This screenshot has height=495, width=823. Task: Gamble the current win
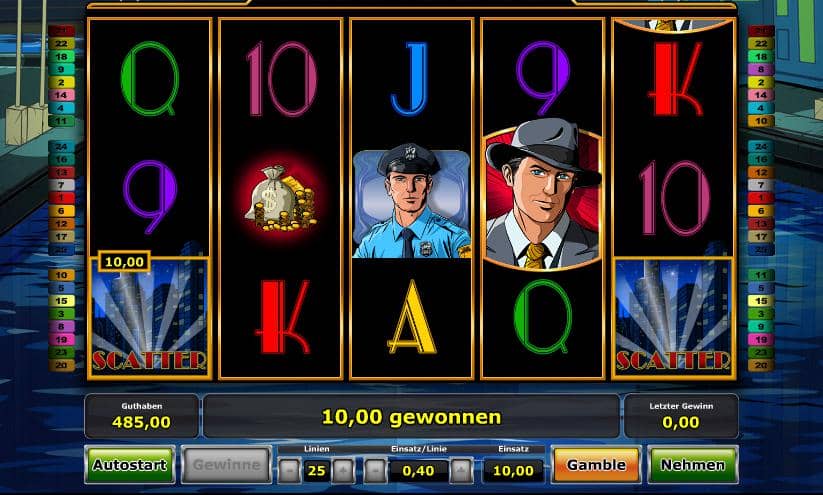(596, 465)
